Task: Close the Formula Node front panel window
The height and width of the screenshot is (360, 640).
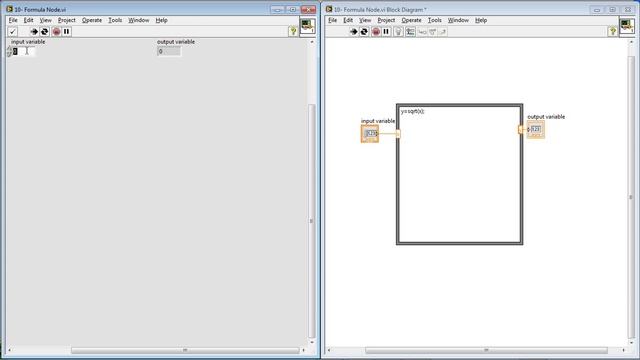Action: click(308, 9)
